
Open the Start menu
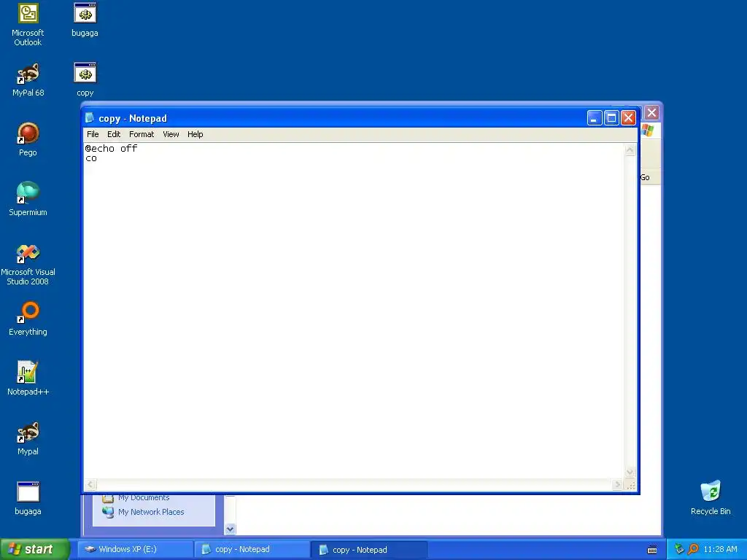click(x=35, y=549)
